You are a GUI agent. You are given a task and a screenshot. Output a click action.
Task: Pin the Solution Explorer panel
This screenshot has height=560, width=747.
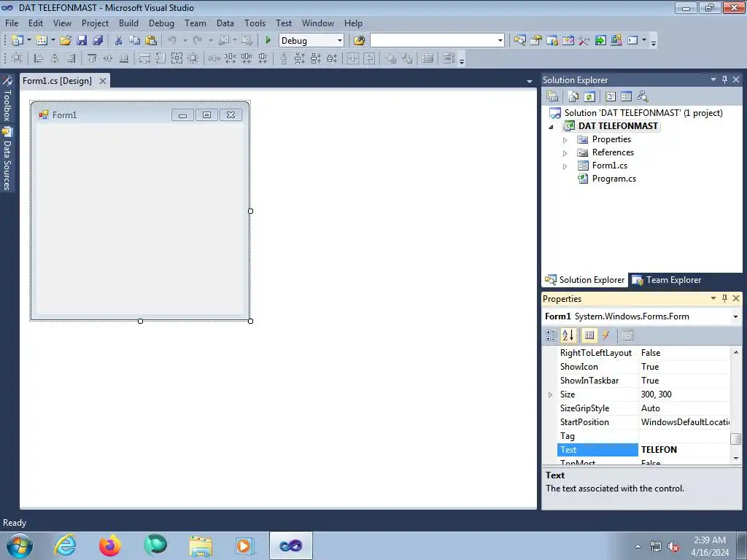724,79
